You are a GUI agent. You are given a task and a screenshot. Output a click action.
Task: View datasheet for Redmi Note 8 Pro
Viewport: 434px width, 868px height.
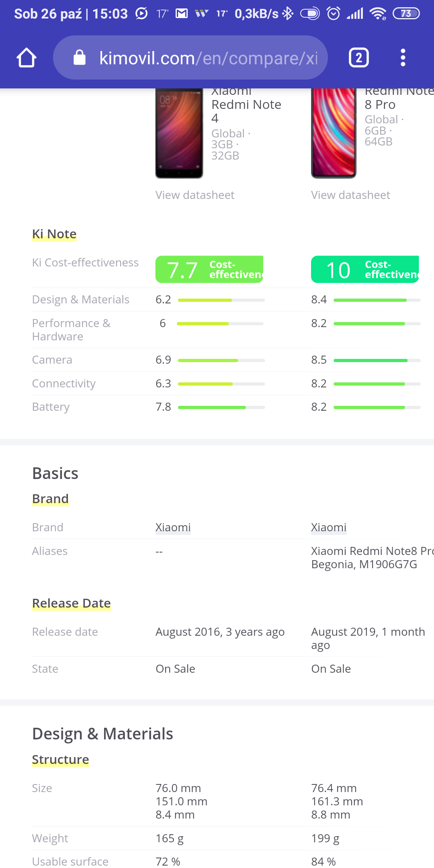tap(350, 195)
